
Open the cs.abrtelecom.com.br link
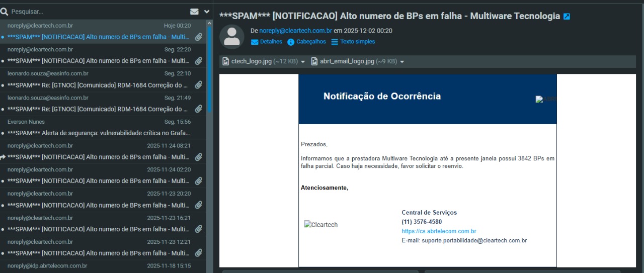point(439,231)
